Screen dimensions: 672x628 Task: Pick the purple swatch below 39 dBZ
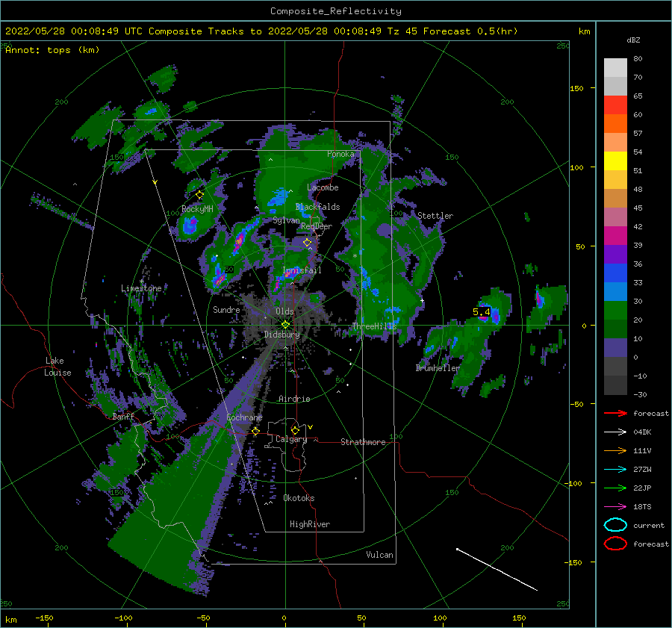615,254
